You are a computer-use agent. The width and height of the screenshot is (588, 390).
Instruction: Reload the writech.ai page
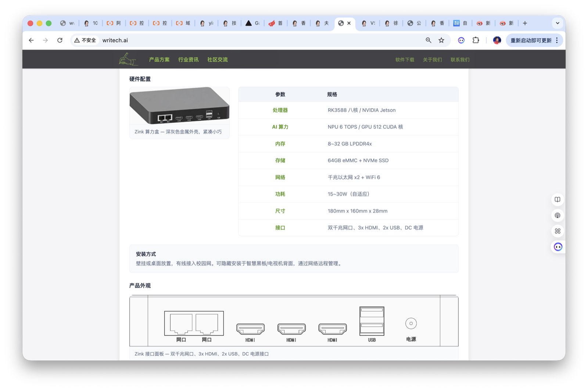(x=60, y=40)
